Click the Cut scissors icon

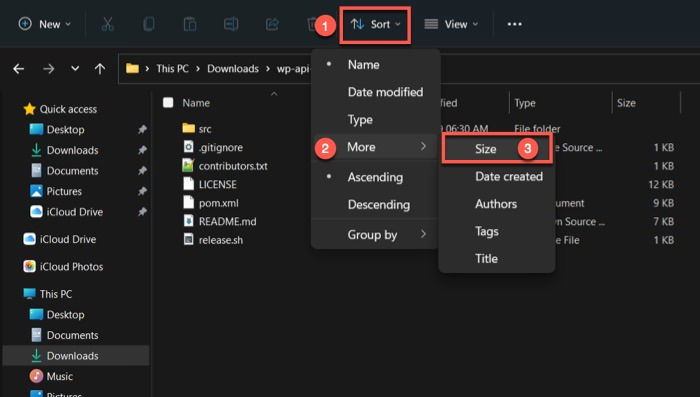click(x=107, y=24)
